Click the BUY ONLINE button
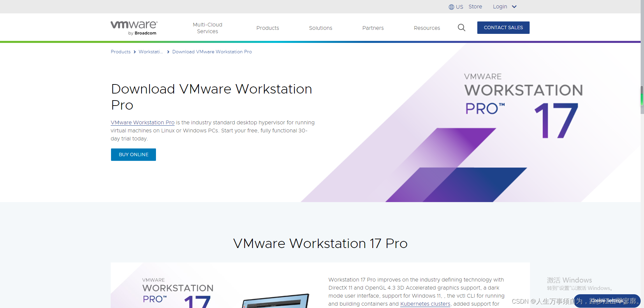Viewport: 644px width, 308px height. pyautogui.click(x=133, y=155)
